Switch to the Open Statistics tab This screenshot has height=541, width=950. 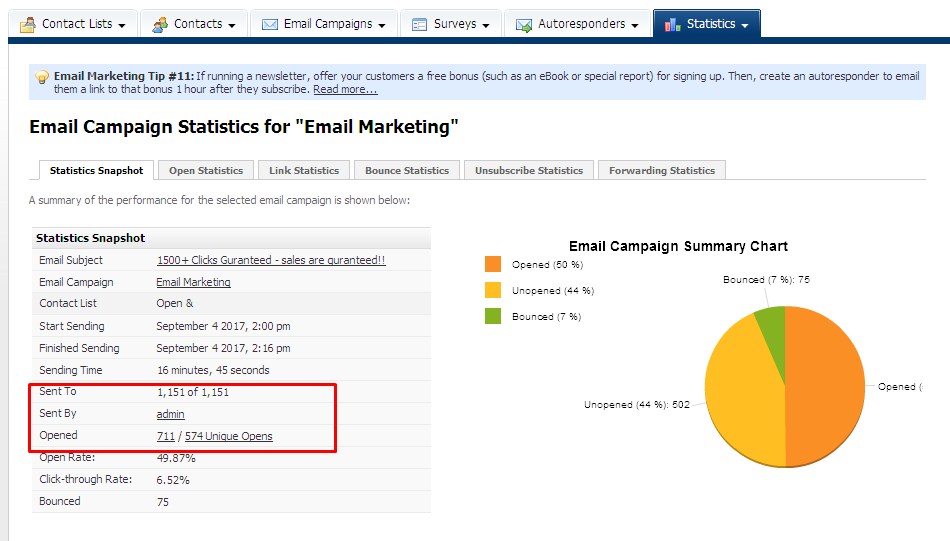206,171
